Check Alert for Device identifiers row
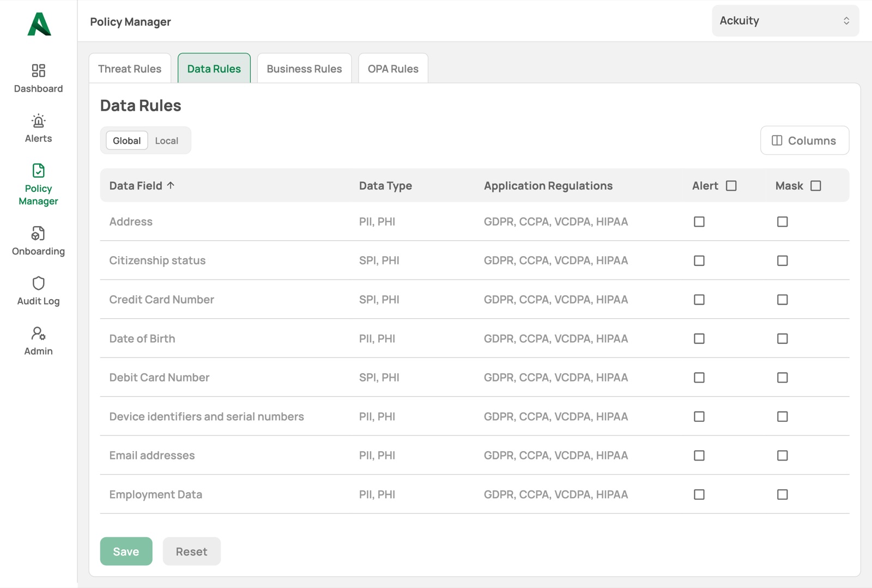 [699, 416]
